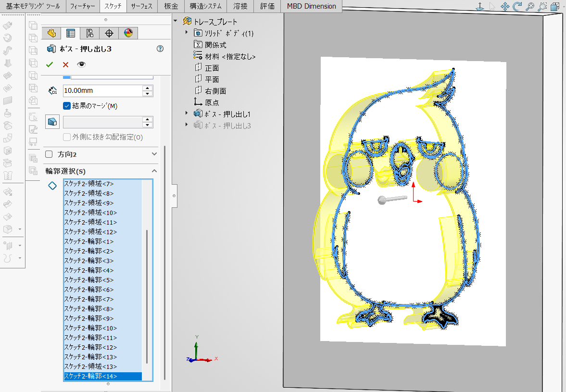This screenshot has width=566, height=392.
Task: Increase depth with the up arrow
Action: (x=147, y=88)
